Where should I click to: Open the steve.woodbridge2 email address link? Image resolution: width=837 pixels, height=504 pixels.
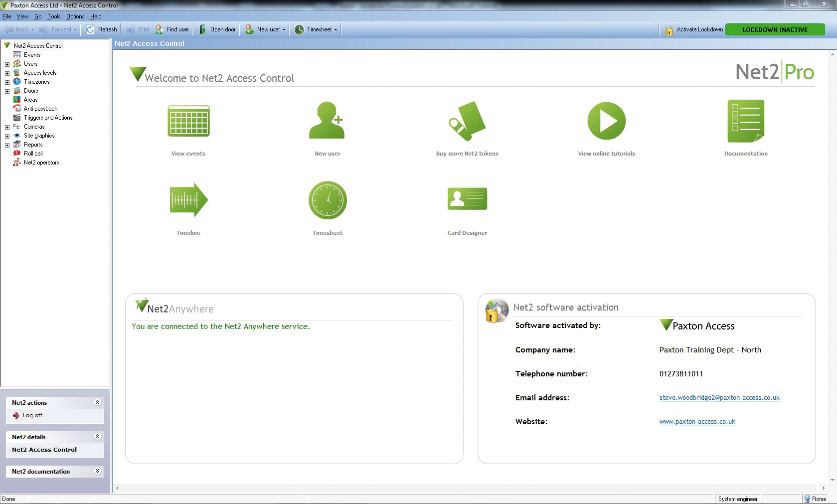(x=719, y=398)
